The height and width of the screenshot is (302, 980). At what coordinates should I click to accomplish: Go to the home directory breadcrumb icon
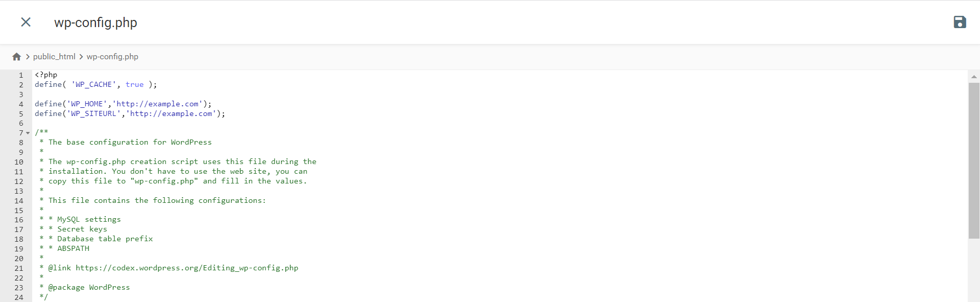17,57
